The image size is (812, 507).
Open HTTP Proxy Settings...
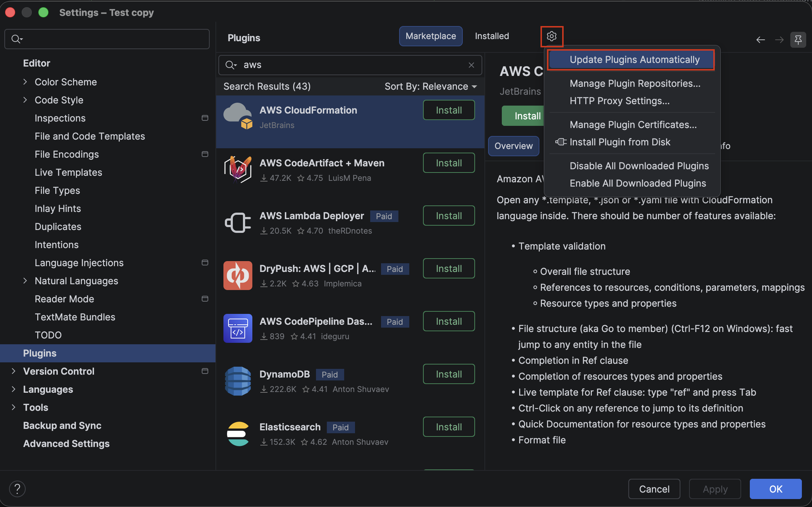(x=632, y=101)
